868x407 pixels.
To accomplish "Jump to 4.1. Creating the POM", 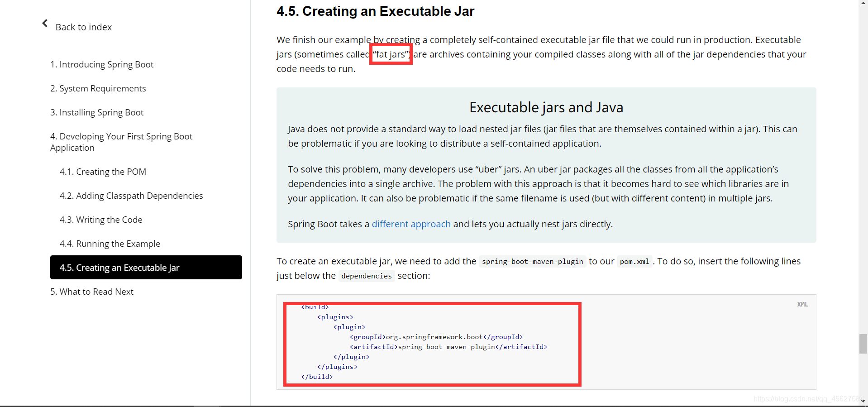I will (103, 172).
